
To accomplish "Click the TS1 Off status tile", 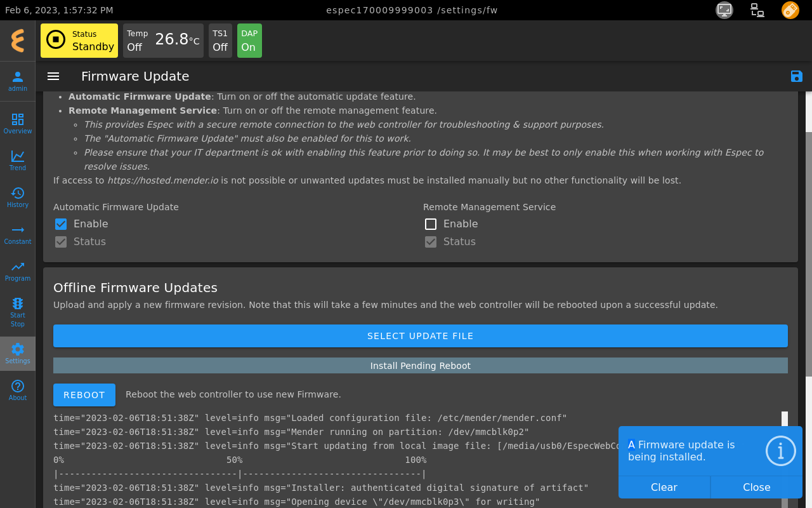I will tap(220, 41).
